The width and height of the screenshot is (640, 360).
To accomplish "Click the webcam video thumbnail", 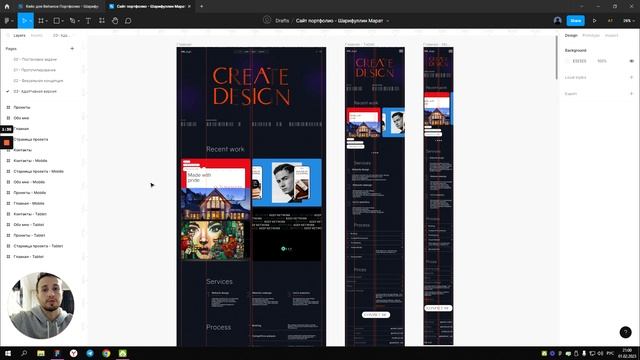I will coord(41,305).
